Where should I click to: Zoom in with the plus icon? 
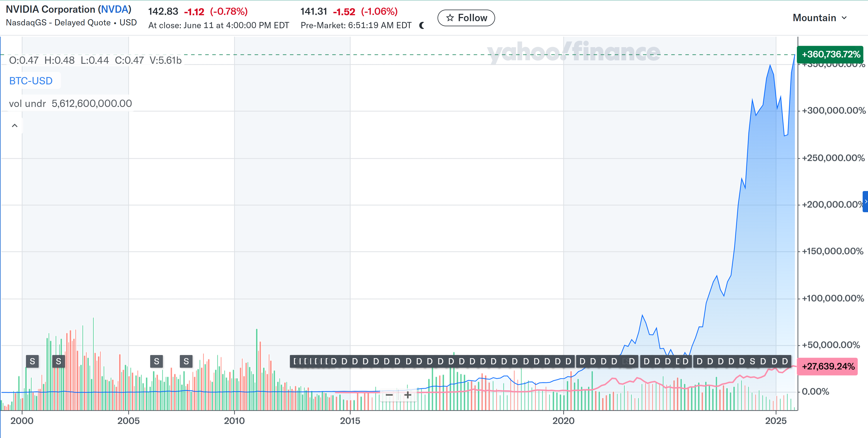(408, 395)
